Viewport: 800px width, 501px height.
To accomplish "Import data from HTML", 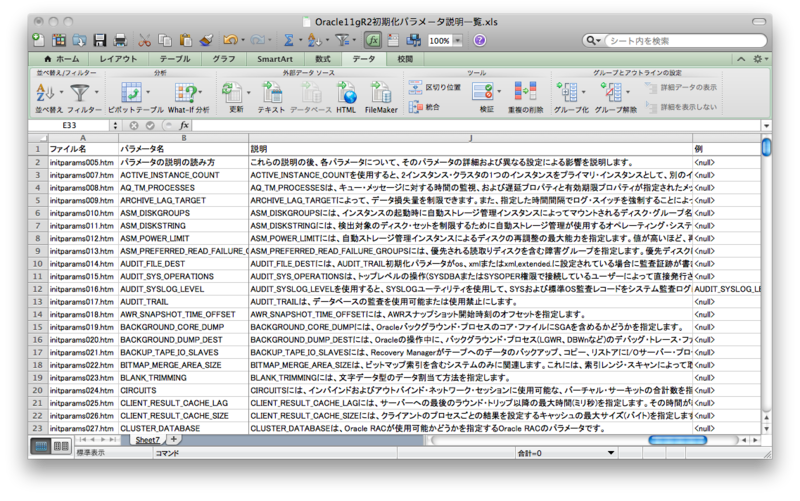I will (346, 93).
